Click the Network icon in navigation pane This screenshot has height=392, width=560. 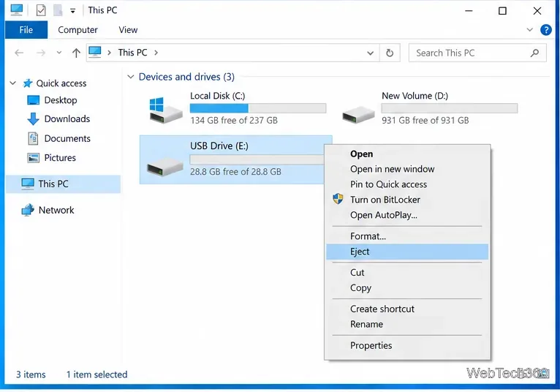pyautogui.click(x=28, y=210)
